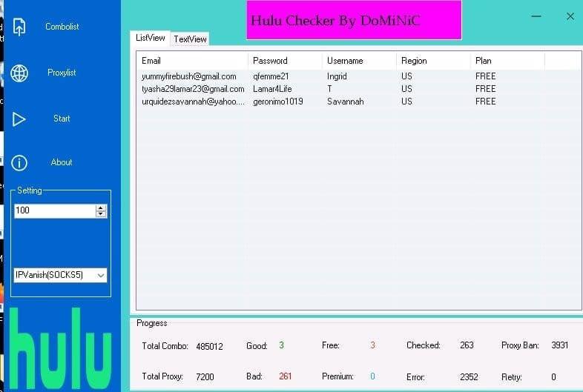Screen dimensions: 583x392
Task: Open the Combolist sidebar label
Action: [x=62, y=27]
